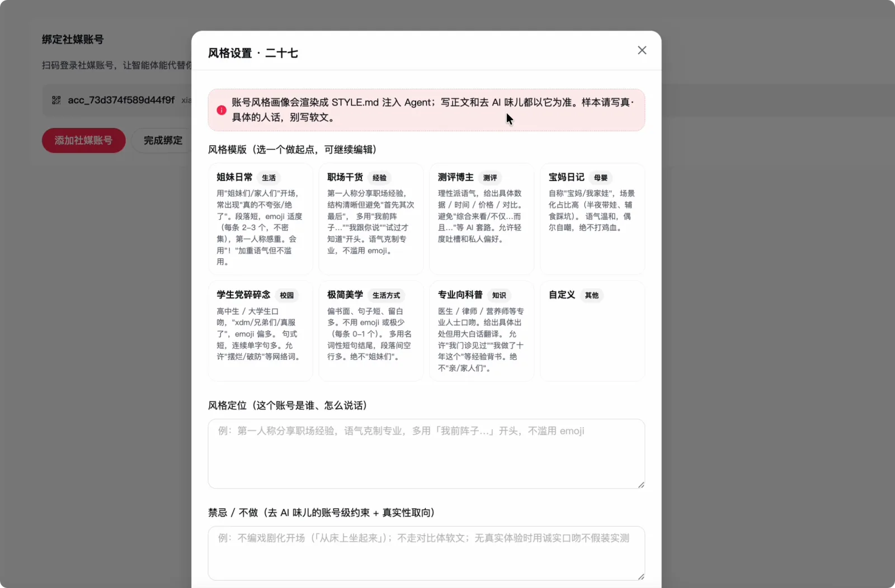Click the 知识 tag on 专业向科普
Viewport: 895px width, 588px height.
pos(499,295)
